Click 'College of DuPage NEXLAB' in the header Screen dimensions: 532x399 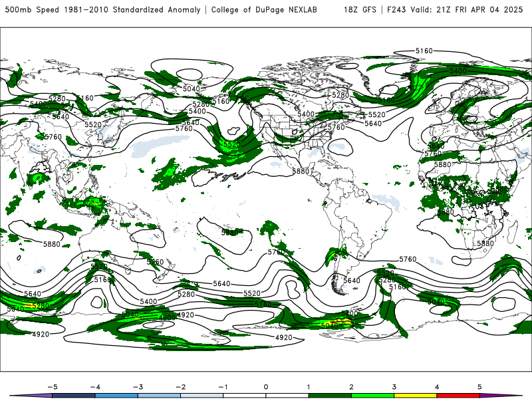(264, 10)
